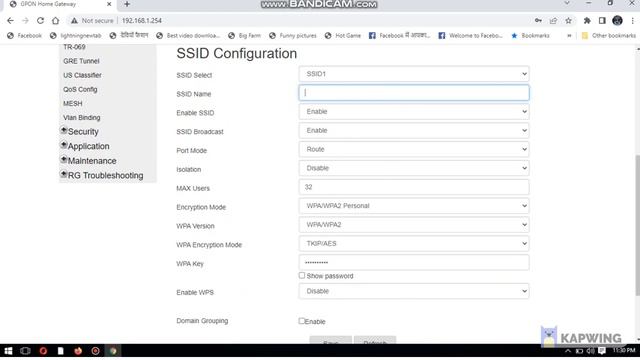
Task: Reload the router page
Action: tap(40, 20)
